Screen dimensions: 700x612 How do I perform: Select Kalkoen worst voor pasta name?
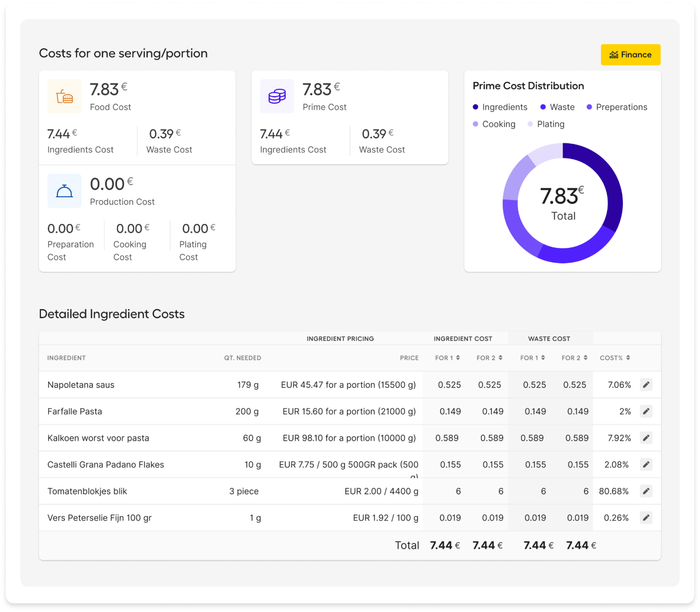98,438
